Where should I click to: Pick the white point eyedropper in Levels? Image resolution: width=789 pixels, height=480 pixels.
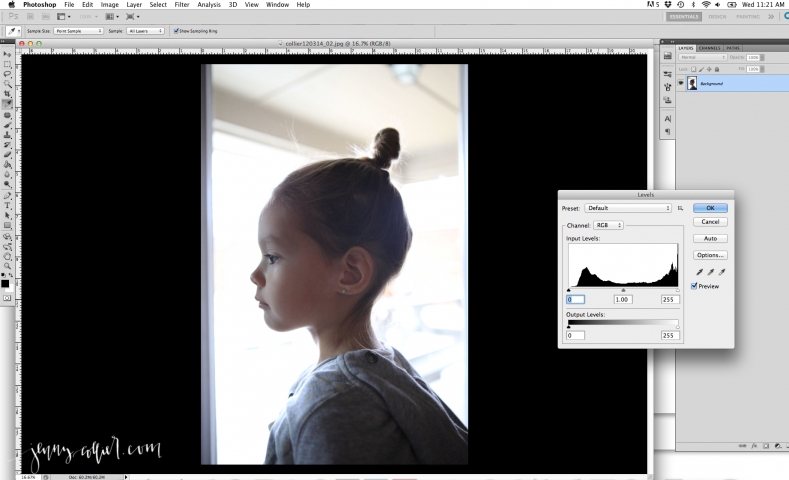coord(719,272)
